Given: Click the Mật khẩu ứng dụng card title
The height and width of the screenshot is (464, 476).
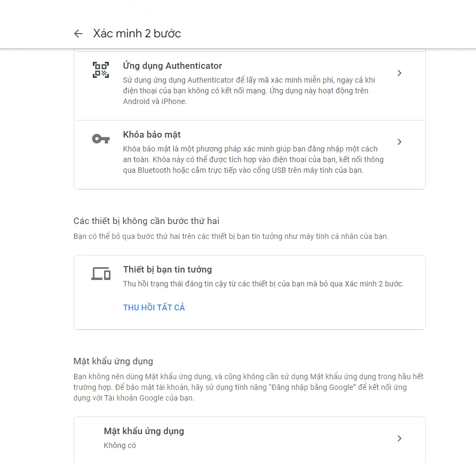Looking at the screenshot, I should click(x=144, y=431).
